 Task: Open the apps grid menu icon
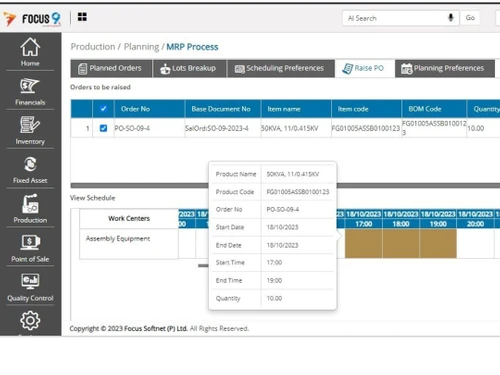pyautogui.click(x=82, y=17)
